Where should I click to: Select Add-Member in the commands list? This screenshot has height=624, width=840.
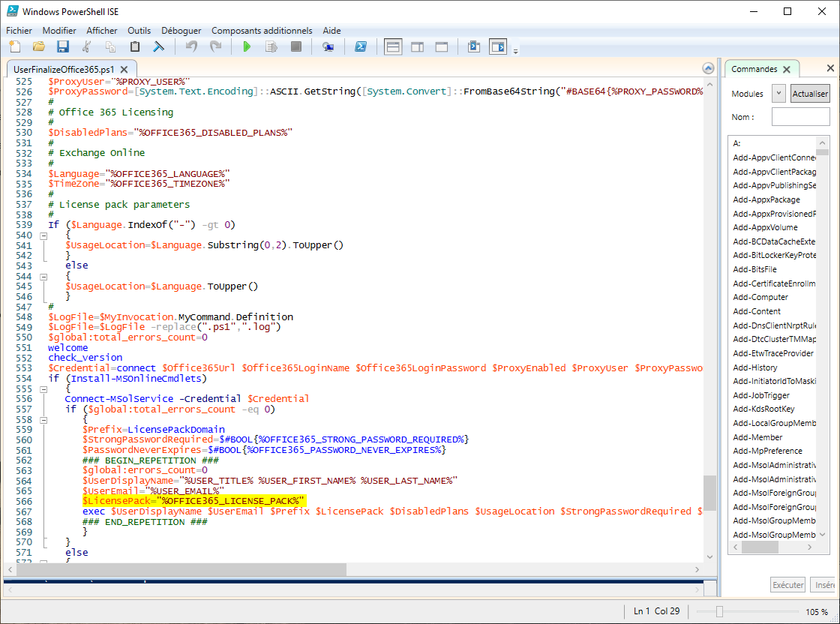point(757,437)
